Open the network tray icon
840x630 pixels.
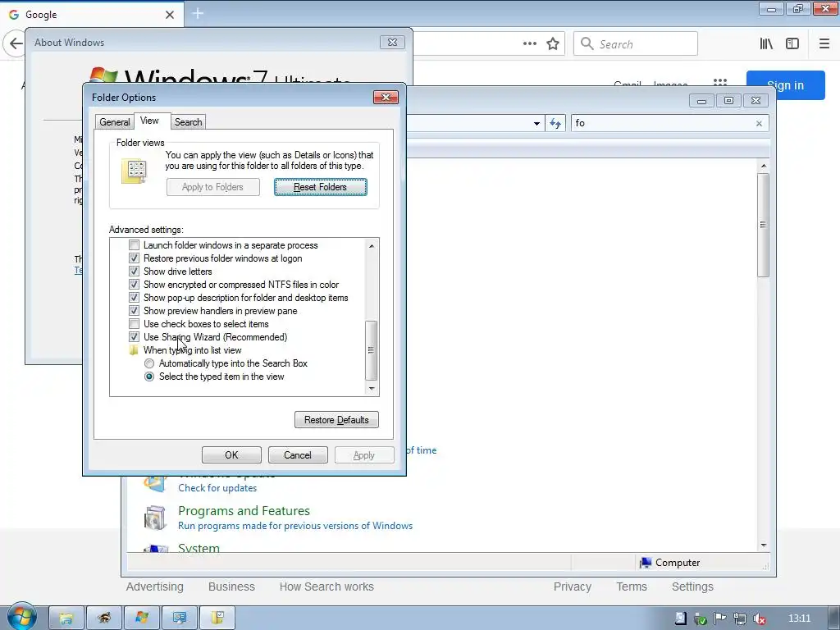[740, 619]
